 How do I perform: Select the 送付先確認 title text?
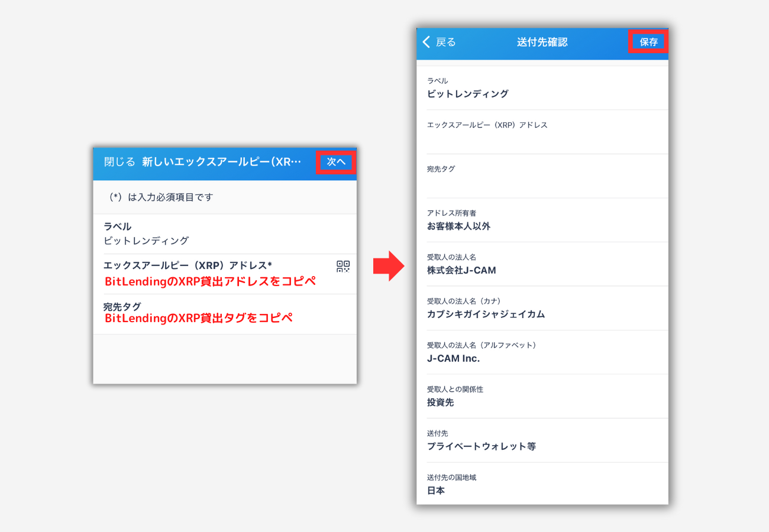(542, 42)
